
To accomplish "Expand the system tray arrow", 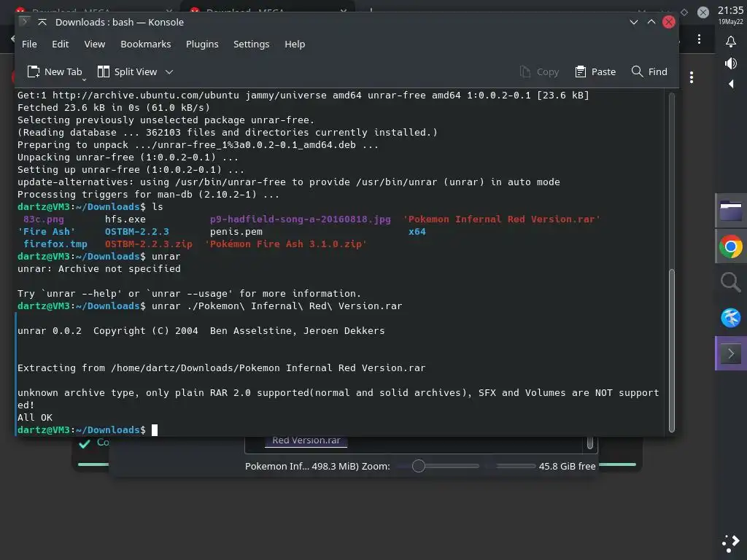I will (731, 85).
